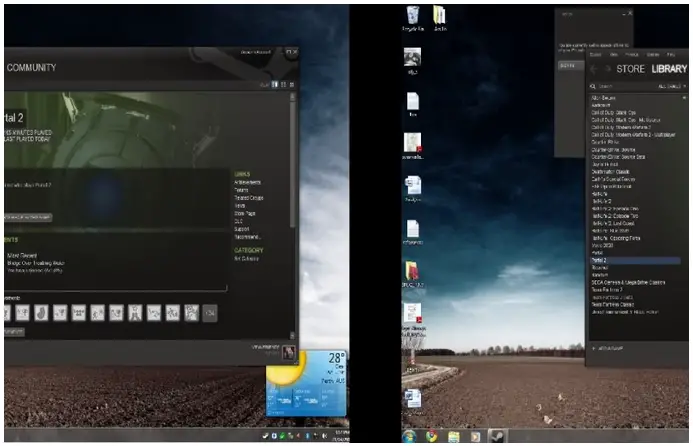Select Unreal Tournament 3 in the list
Screen dimensions: 693x446
625,312
